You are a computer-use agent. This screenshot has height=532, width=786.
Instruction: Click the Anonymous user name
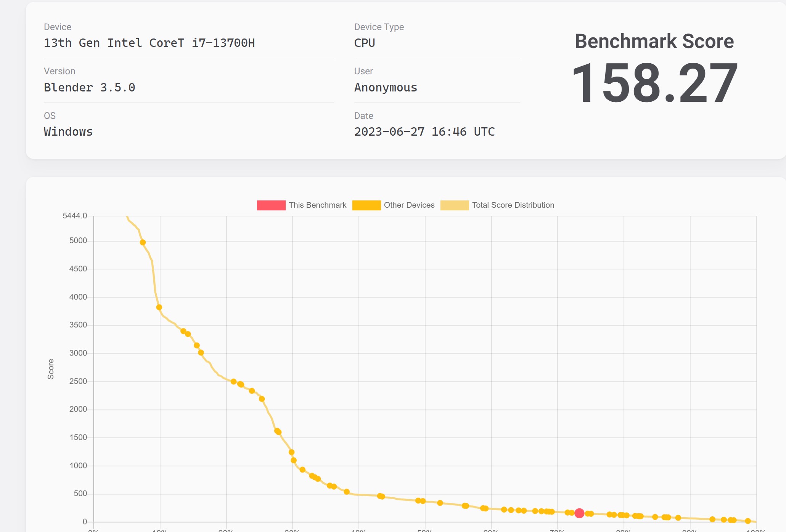click(386, 88)
